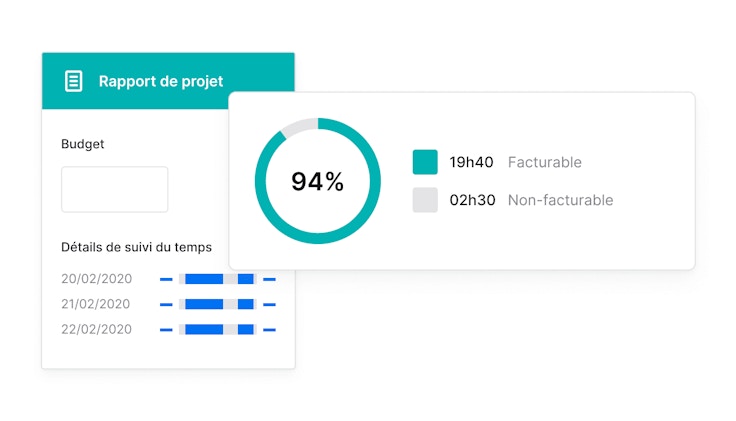Click the Détails de suivi du temps heading
Viewport: 736px width, 421px height.
pyautogui.click(x=136, y=247)
